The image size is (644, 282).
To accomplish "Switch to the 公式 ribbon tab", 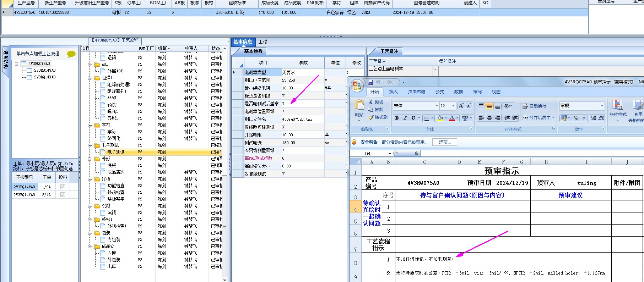I will [440, 92].
